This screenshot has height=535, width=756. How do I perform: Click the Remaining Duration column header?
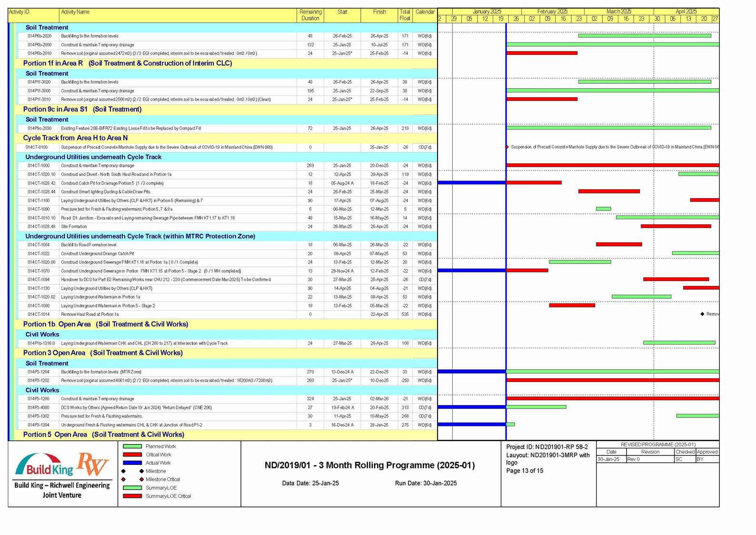pyautogui.click(x=310, y=15)
